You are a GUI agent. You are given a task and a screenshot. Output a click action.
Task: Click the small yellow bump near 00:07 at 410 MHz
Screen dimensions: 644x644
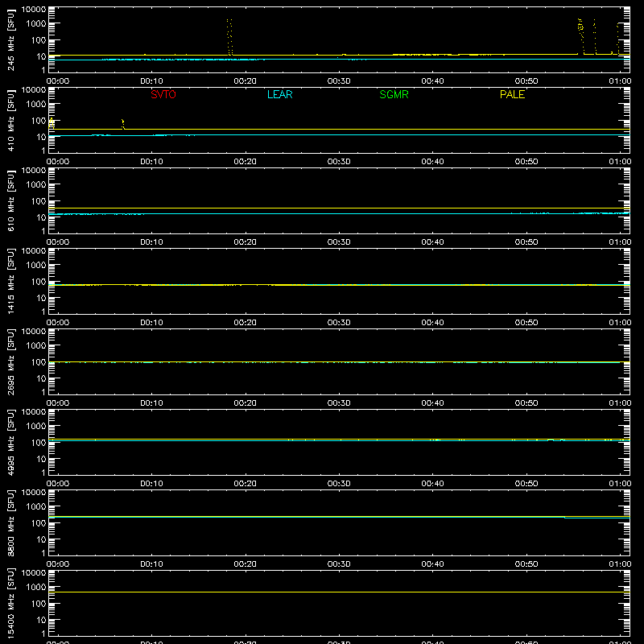click(x=123, y=124)
